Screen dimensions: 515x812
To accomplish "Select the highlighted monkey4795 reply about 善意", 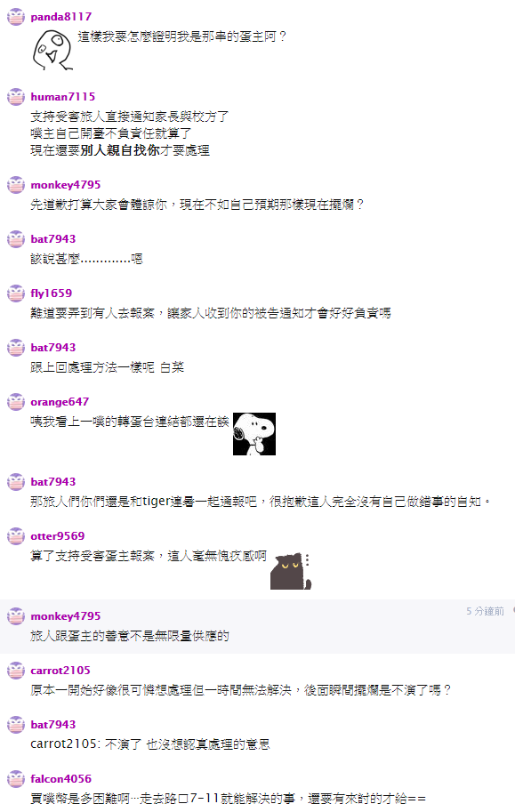I will (x=258, y=626).
